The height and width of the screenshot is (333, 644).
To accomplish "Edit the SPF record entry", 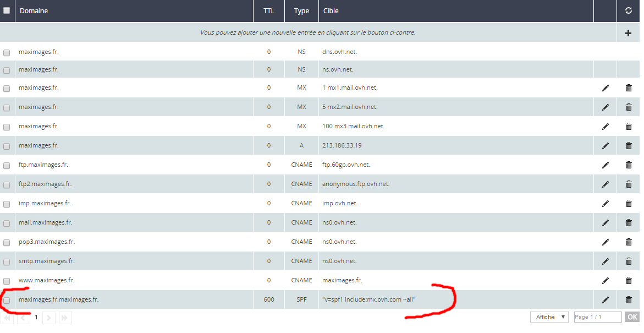I will click(606, 299).
